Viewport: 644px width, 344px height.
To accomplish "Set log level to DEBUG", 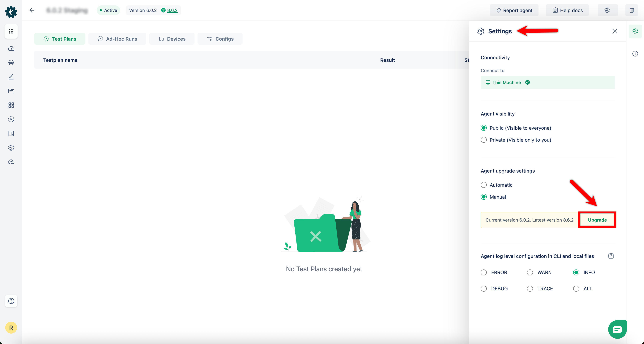I will pos(484,288).
